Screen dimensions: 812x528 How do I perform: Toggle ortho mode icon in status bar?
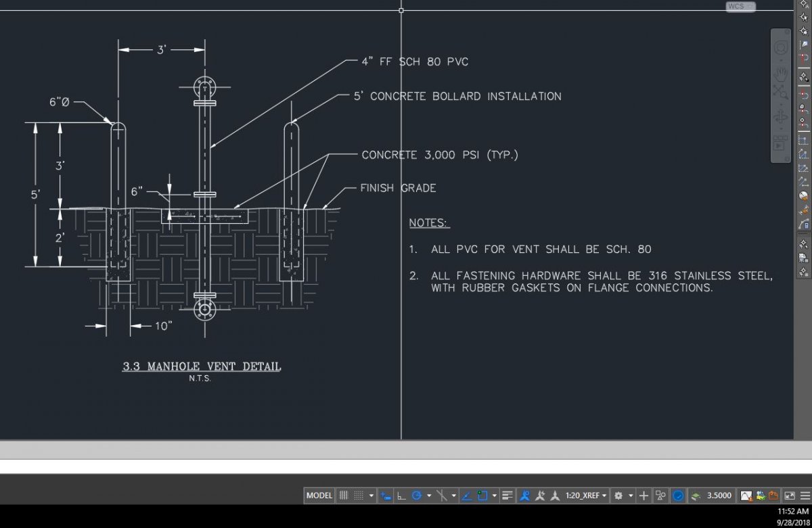pos(401,496)
